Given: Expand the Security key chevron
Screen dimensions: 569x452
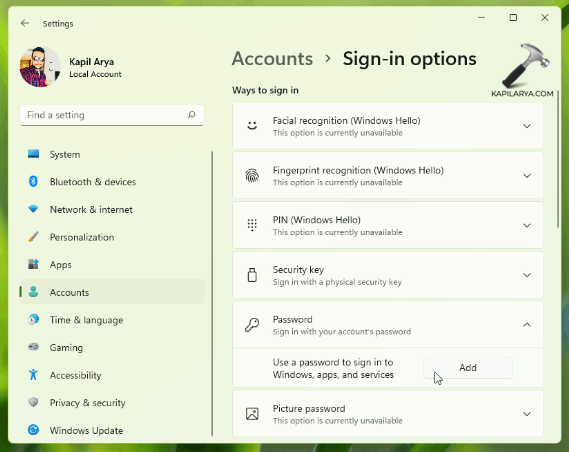Looking at the screenshot, I should 527,275.
